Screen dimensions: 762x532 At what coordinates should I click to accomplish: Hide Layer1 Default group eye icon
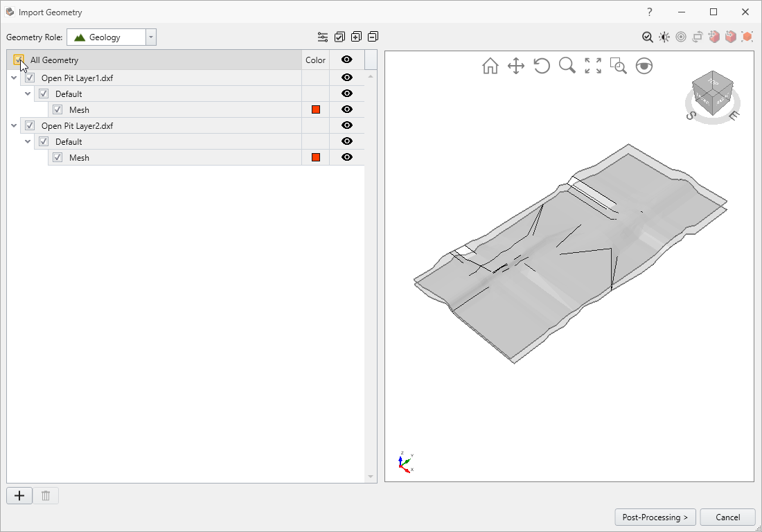346,94
